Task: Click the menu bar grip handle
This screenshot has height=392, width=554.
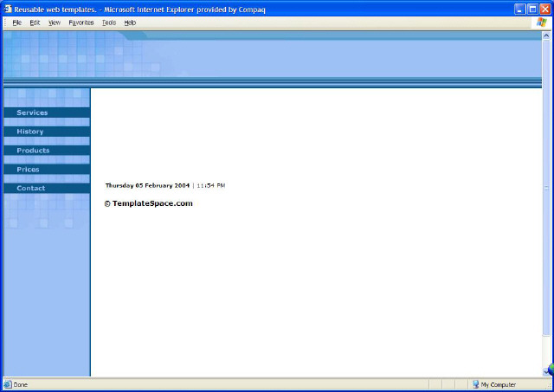Action: point(3,22)
